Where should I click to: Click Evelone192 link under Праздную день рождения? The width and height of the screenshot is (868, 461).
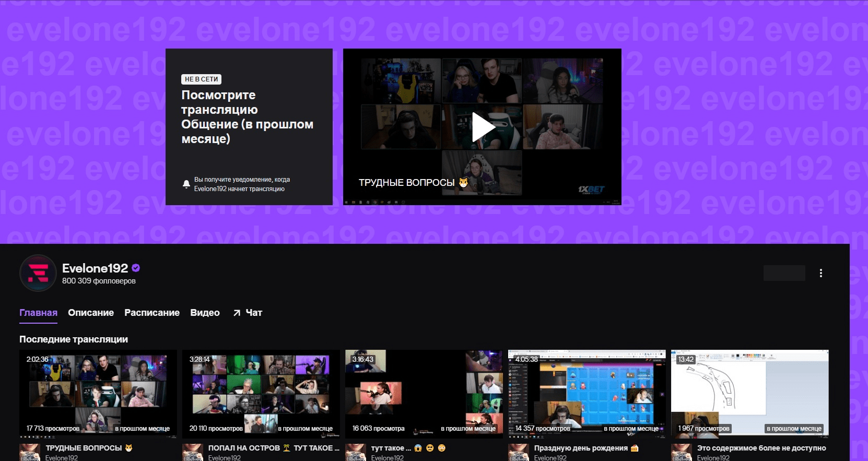pyautogui.click(x=550, y=458)
